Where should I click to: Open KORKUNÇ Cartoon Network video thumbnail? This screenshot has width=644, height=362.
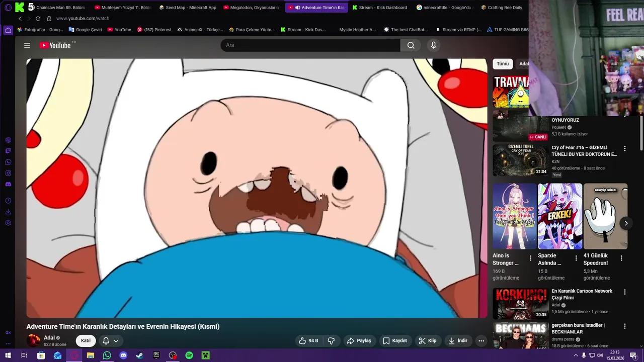[521, 304]
